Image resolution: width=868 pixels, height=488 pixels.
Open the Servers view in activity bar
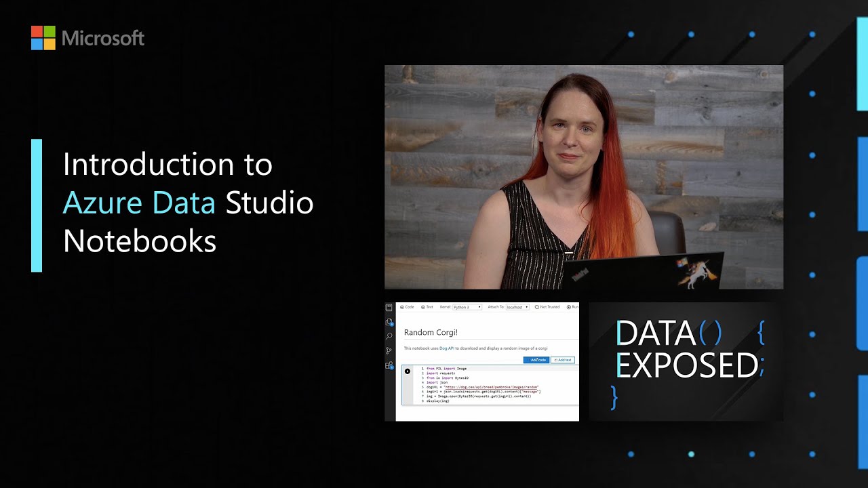tap(389, 308)
